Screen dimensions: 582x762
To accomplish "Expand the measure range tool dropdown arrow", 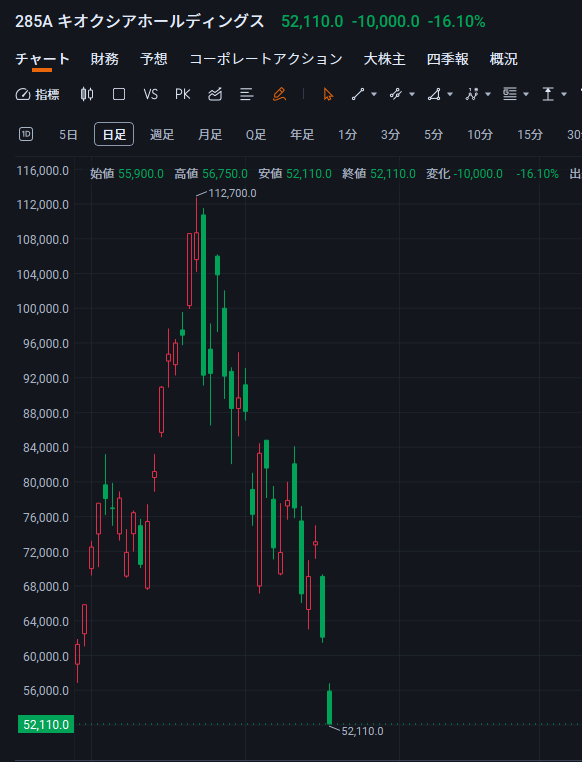I will pyautogui.click(x=564, y=94).
